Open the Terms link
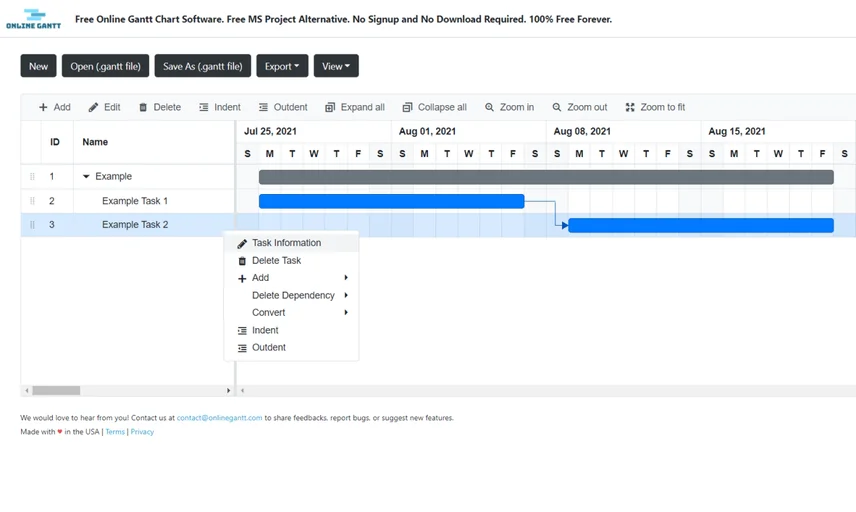Screen dimensions: 856x512 [x=115, y=431]
